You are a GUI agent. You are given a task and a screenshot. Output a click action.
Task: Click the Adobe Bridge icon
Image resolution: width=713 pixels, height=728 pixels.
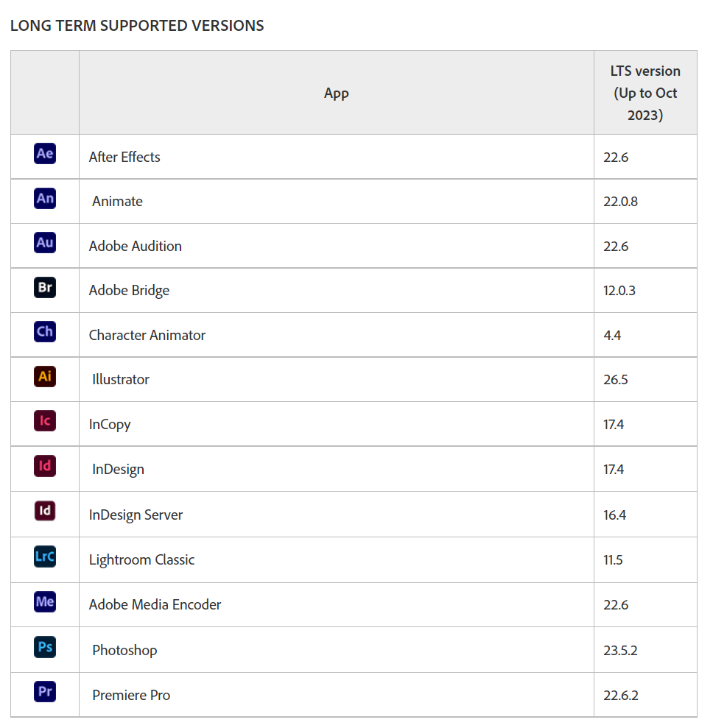coord(45,288)
